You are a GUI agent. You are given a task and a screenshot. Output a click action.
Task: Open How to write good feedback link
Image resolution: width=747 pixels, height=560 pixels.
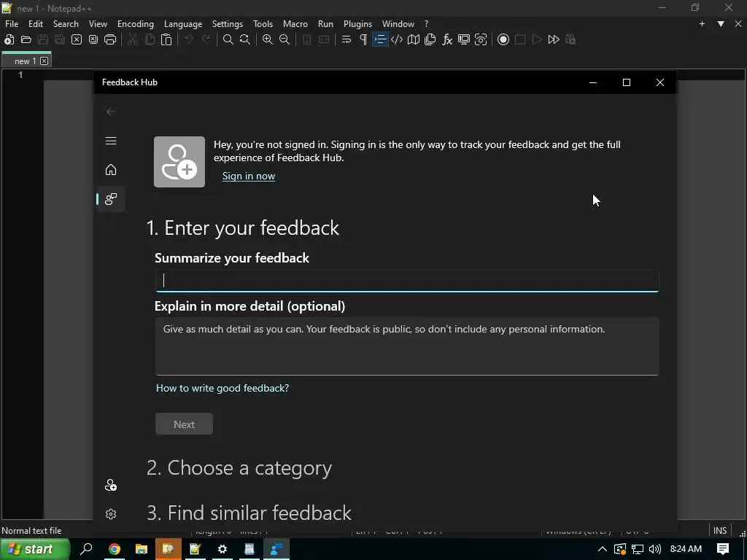point(222,388)
